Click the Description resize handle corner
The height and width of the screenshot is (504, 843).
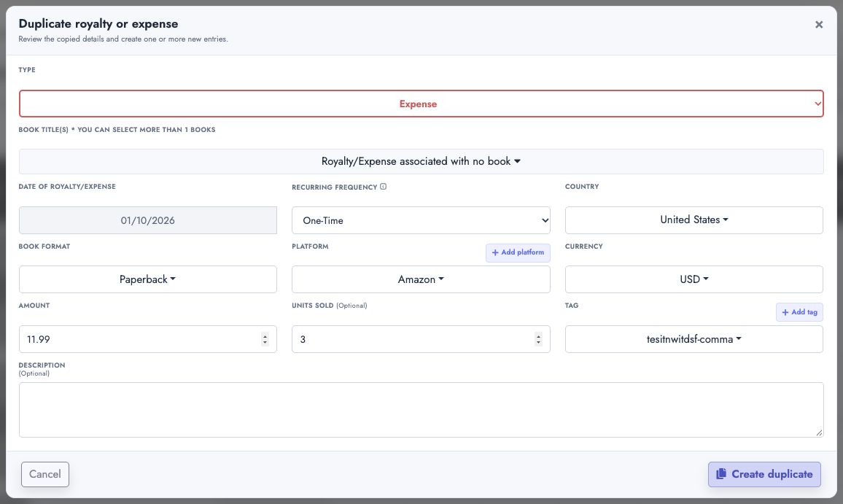click(819, 433)
